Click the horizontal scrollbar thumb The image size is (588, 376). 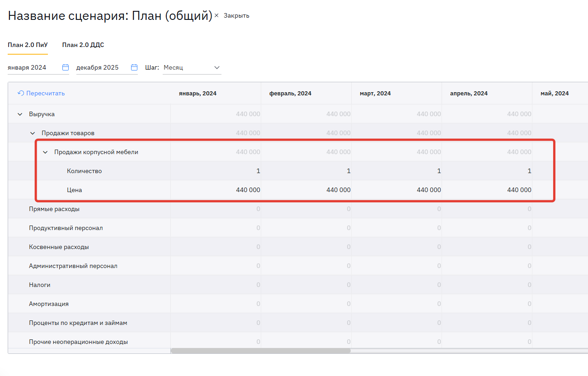[260, 350]
